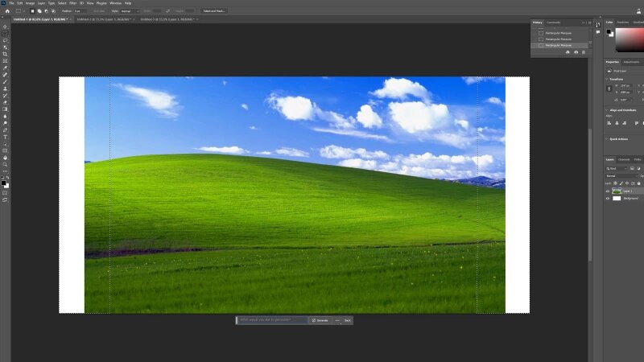
Task: Open the Window menu
Action: coord(115,3)
